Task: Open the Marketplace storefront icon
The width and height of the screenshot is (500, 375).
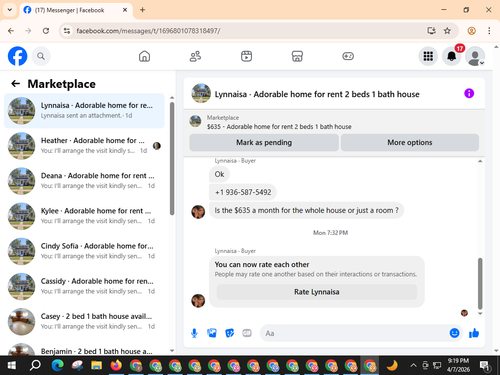Action: click(297, 56)
